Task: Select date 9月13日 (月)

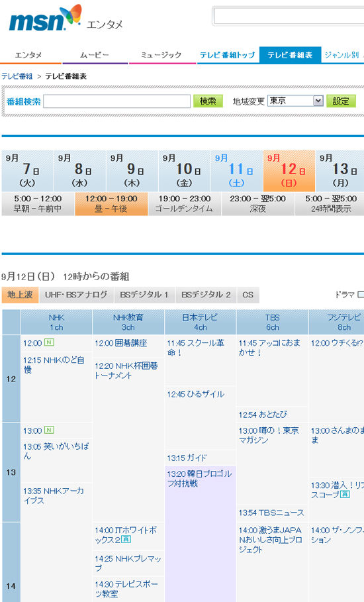Action: pos(340,171)
